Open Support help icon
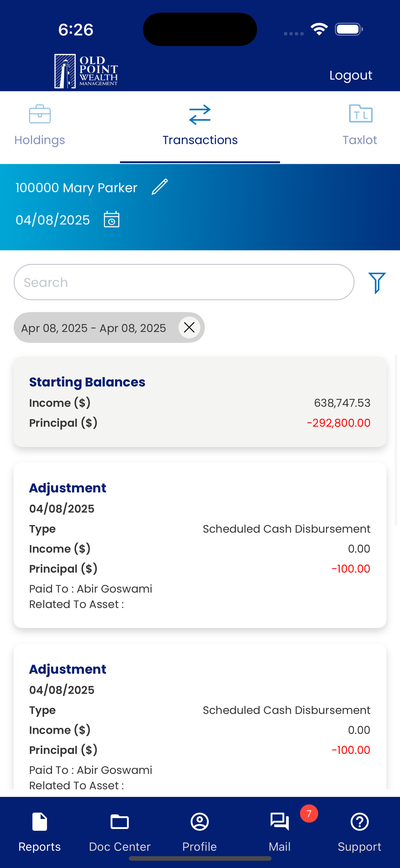Viewport: 400px width, 868px height. (x=359, y=832)
